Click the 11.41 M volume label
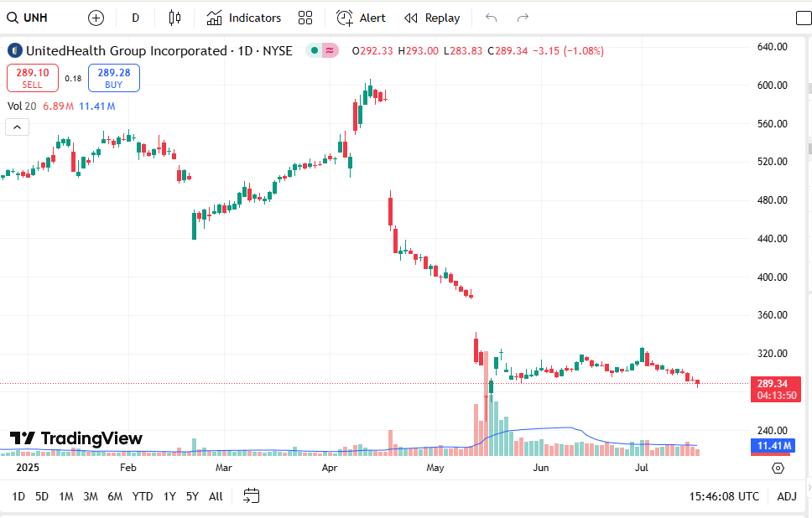812x518 pixels. (773, 446)
